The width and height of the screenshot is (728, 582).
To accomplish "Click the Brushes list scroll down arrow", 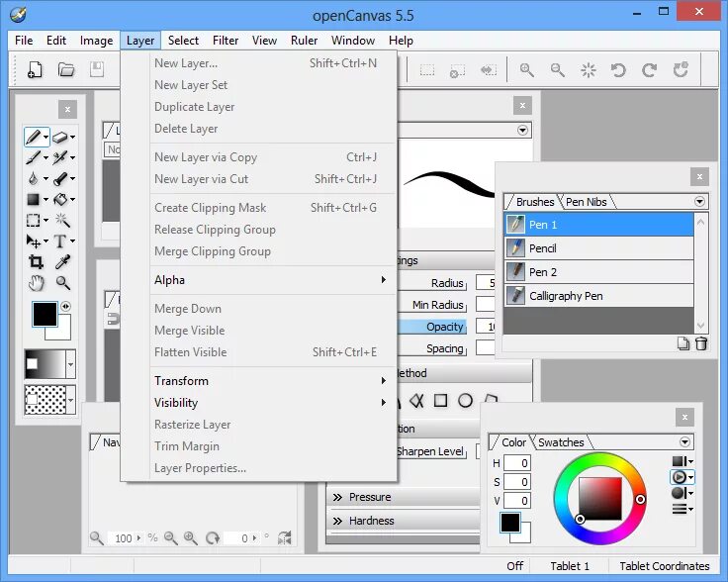I will click(x=700, y=326).
